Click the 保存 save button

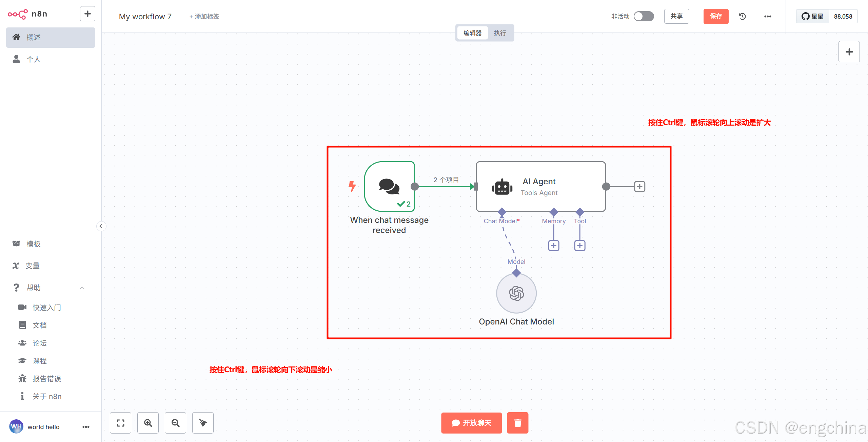coord(716,16)
